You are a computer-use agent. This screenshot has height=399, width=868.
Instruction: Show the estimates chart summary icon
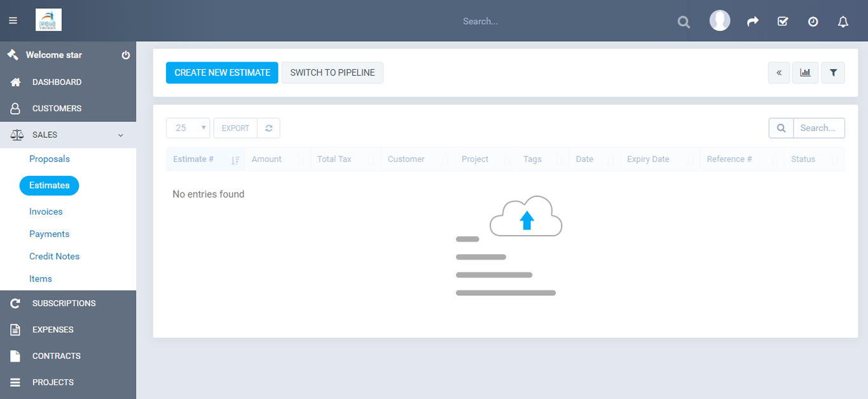[805, 73]
